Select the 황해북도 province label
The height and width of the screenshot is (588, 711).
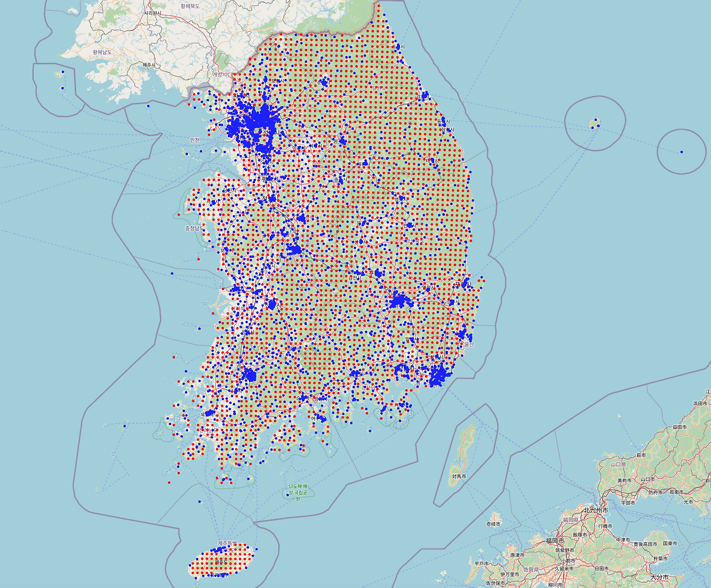(190, 5)
